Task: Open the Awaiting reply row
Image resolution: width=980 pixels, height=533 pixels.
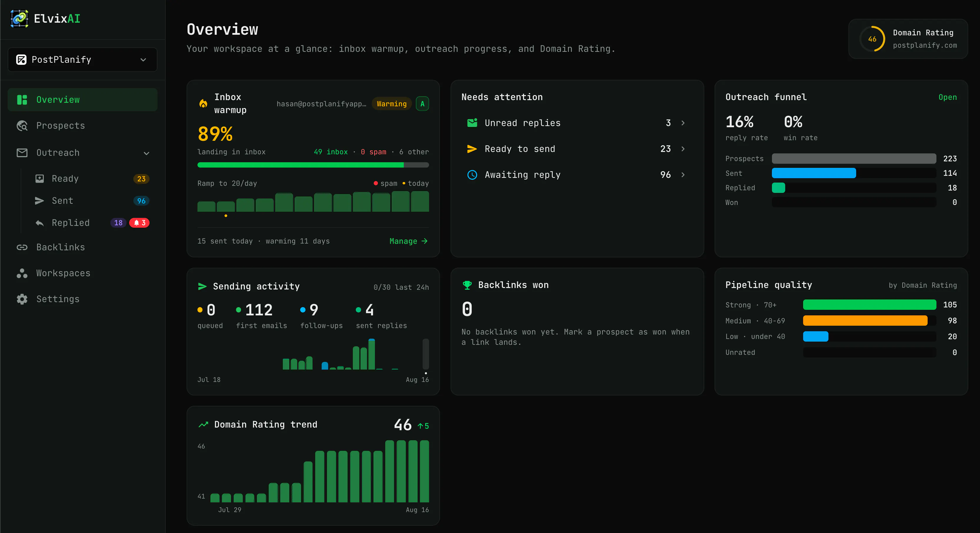Action: coord(577,175)
